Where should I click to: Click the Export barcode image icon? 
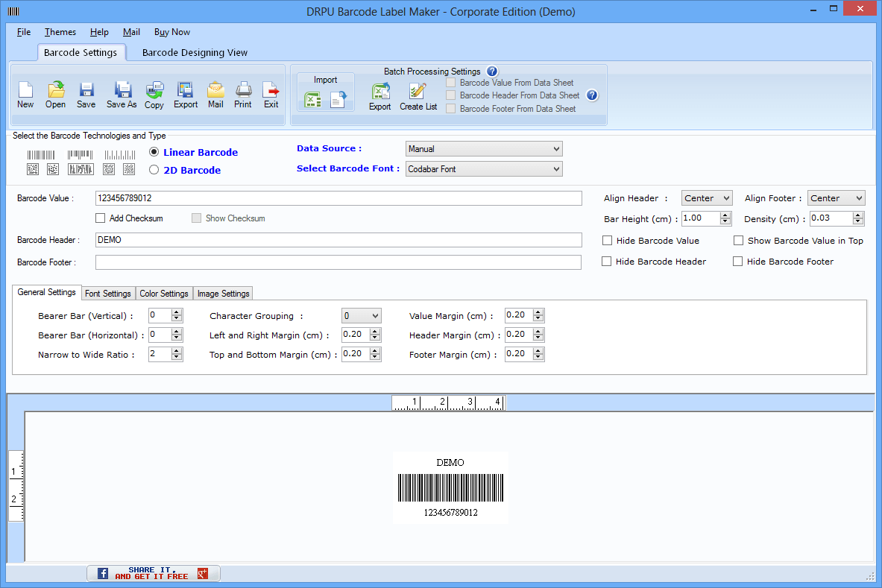click(186, 95)
